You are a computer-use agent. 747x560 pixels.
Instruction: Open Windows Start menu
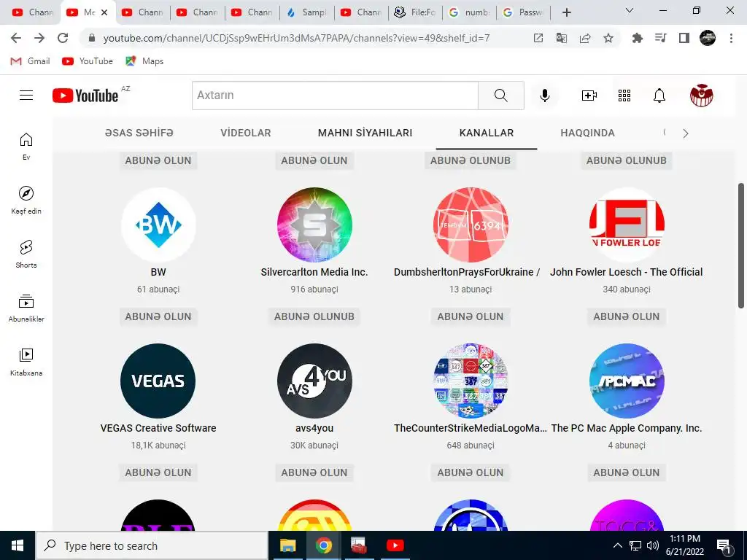click(x=18, y=545)
